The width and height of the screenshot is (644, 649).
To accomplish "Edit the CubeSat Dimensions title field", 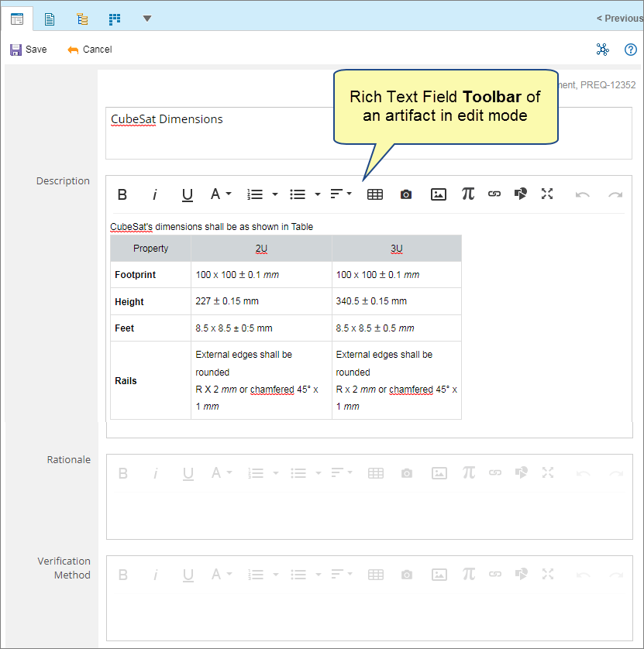I will click(x=369, y=133).
